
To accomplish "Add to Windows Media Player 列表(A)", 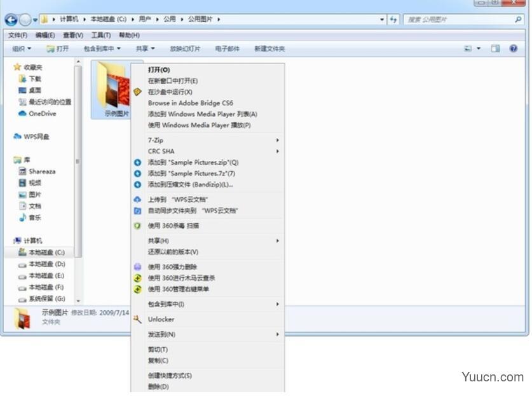I will pos(208,114).
